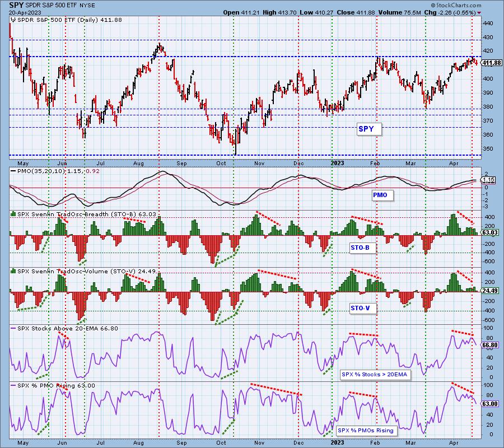This screenshot has height=448, width=504.
Task: Click the 'SPX % Stocks > 20EMA' label box
Action: pos(375,374)
